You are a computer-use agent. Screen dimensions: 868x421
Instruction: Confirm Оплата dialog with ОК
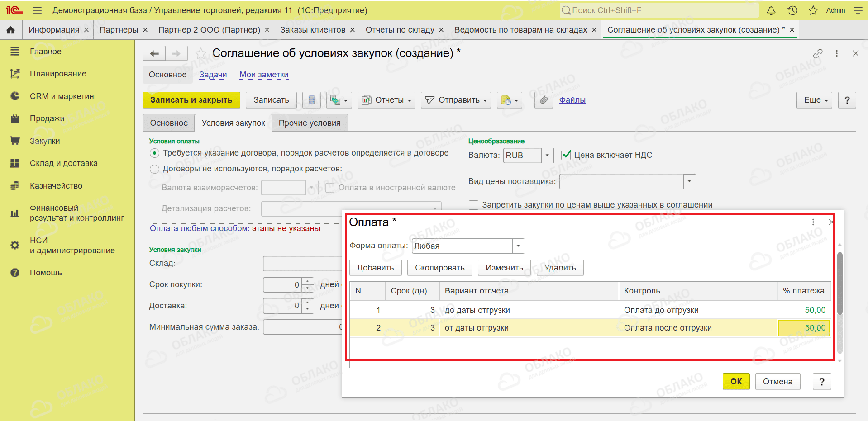point(736,382)
